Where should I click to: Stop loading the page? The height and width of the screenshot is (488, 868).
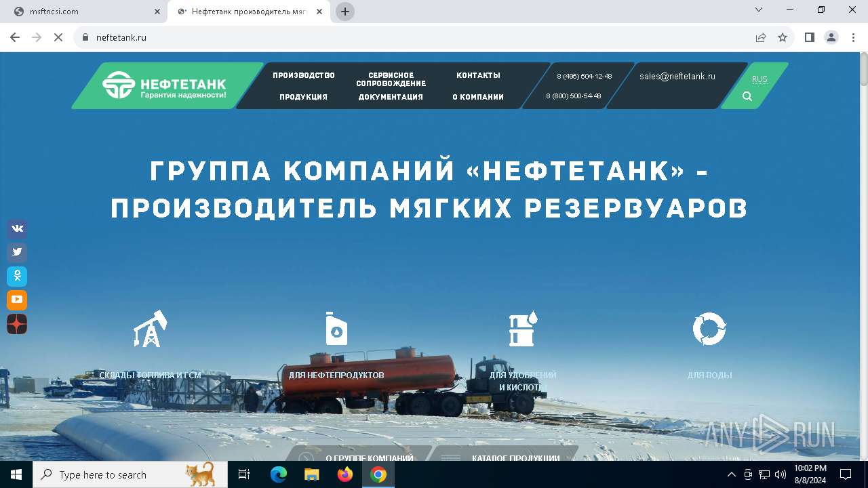[58, 37]
